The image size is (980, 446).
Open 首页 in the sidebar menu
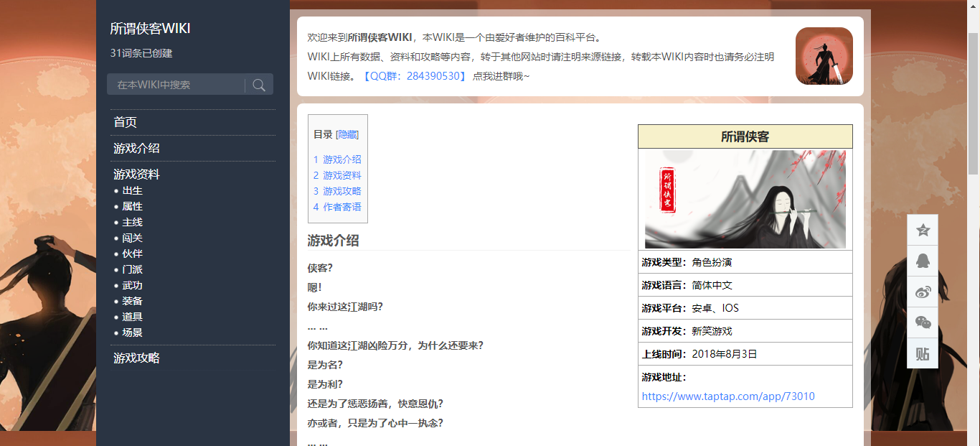125,122
